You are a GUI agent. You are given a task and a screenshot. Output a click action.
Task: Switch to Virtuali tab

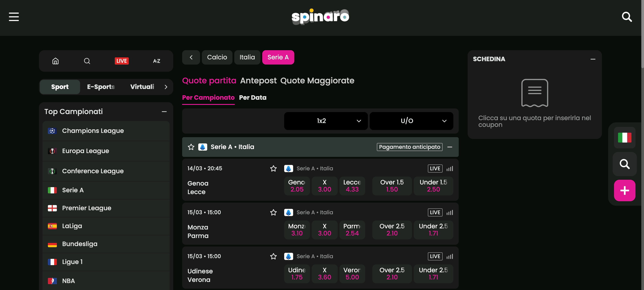[142, 87]
